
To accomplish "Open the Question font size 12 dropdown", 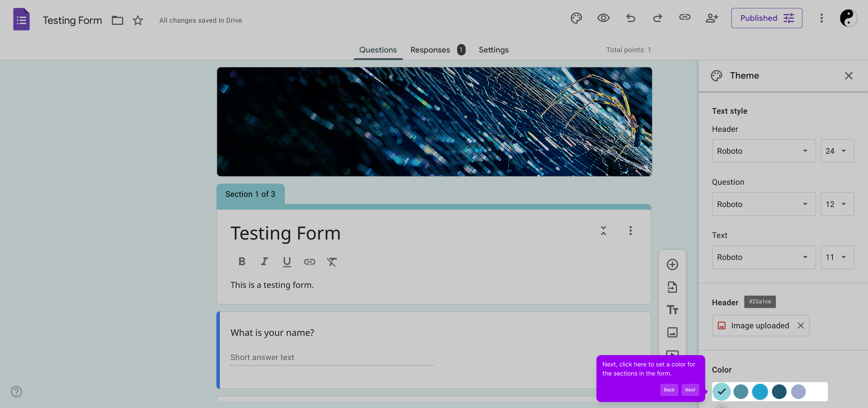I will point(837,204).
